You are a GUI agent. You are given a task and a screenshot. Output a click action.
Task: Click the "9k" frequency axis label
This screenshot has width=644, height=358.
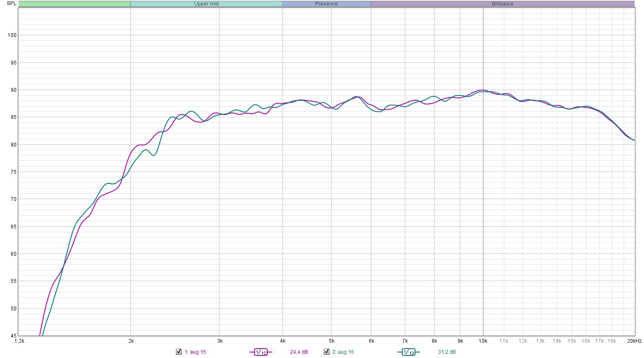coord(460,341)
